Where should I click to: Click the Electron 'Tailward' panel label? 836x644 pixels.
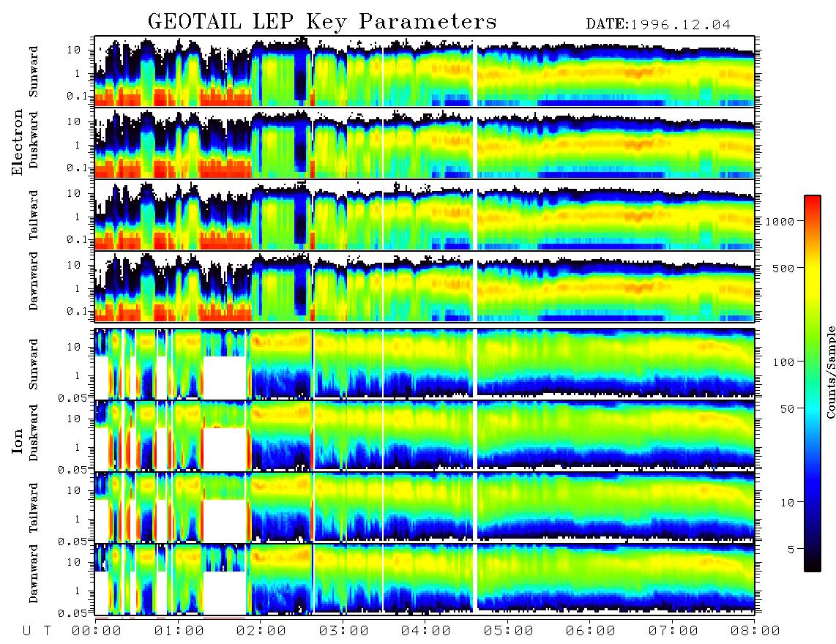tap(33, 215)
